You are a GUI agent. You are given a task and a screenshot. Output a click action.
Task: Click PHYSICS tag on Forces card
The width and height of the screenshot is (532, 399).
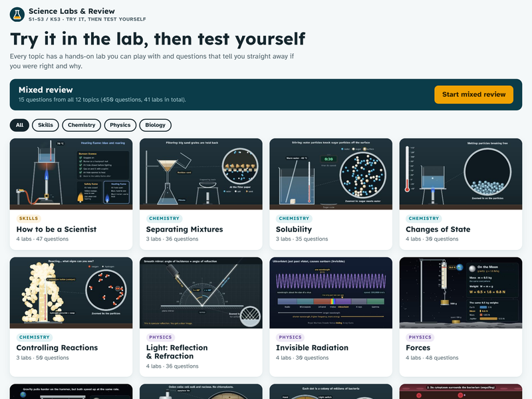tap(420, 337)
